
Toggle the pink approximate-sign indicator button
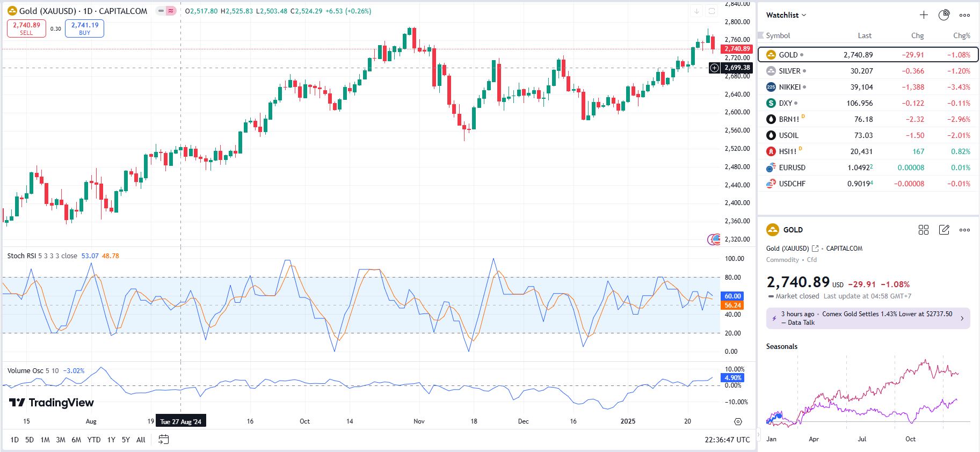point(171,11)
